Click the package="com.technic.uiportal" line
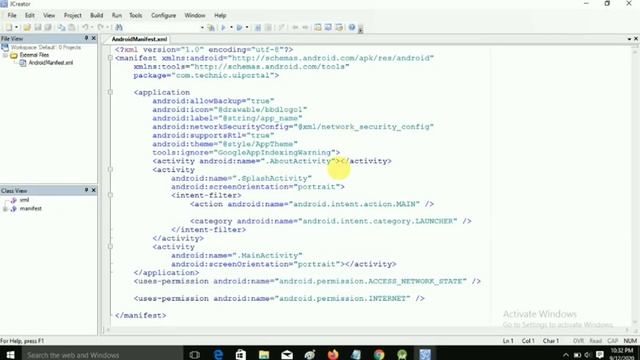 coord(206,76)
